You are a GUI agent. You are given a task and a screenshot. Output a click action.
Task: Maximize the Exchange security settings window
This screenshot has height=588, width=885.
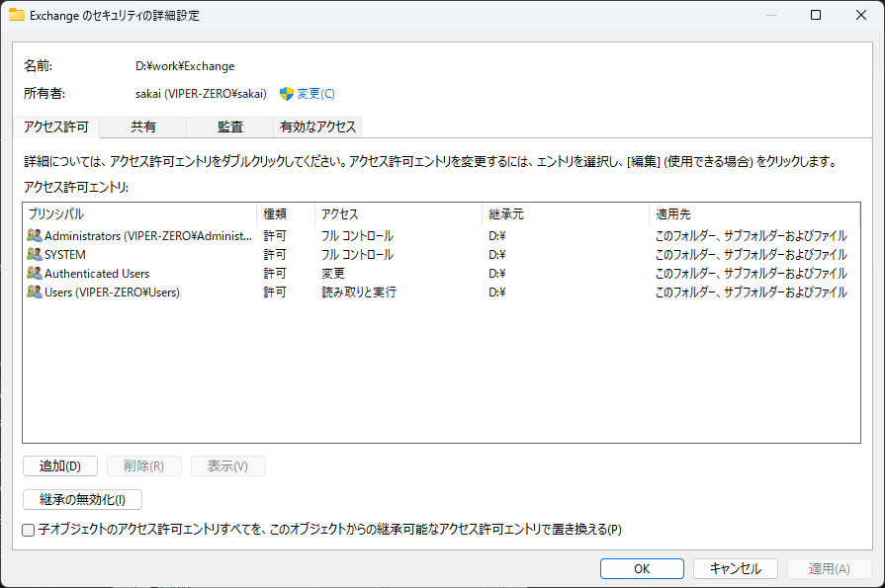816,15
